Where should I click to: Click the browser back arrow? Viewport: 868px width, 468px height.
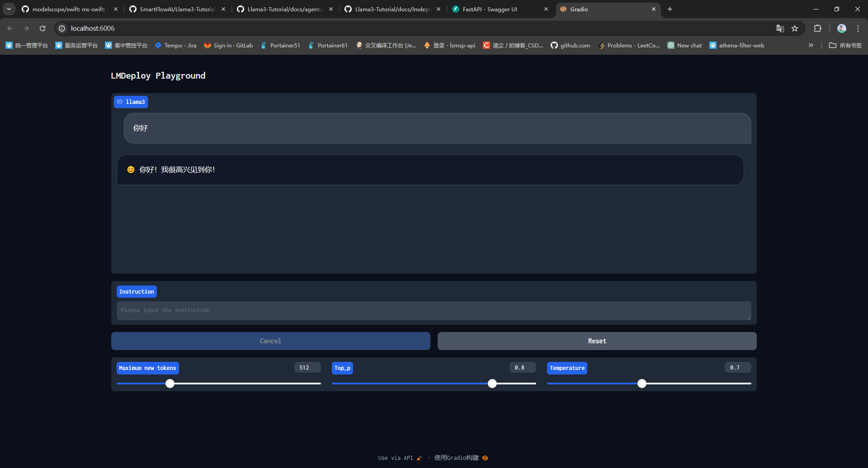coord(10,28)
